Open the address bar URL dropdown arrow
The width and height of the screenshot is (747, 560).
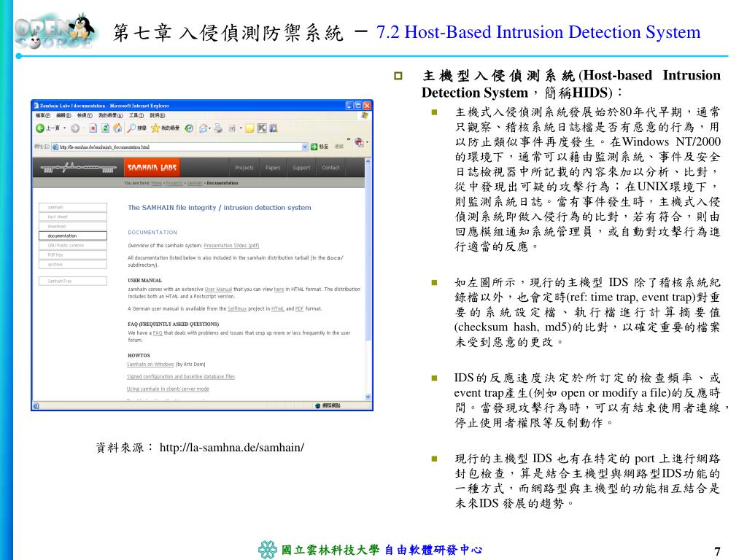[306, 147]
